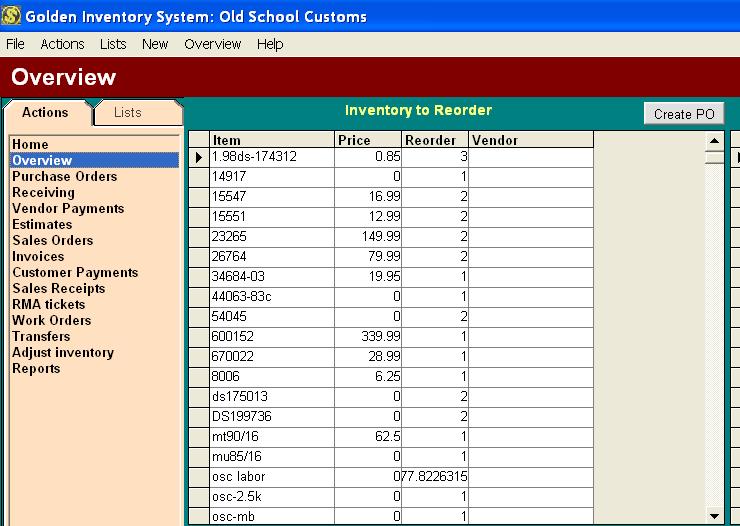This screenshot has height=526, width=740.
Task: Select item cell 600152
Action: 272,337
